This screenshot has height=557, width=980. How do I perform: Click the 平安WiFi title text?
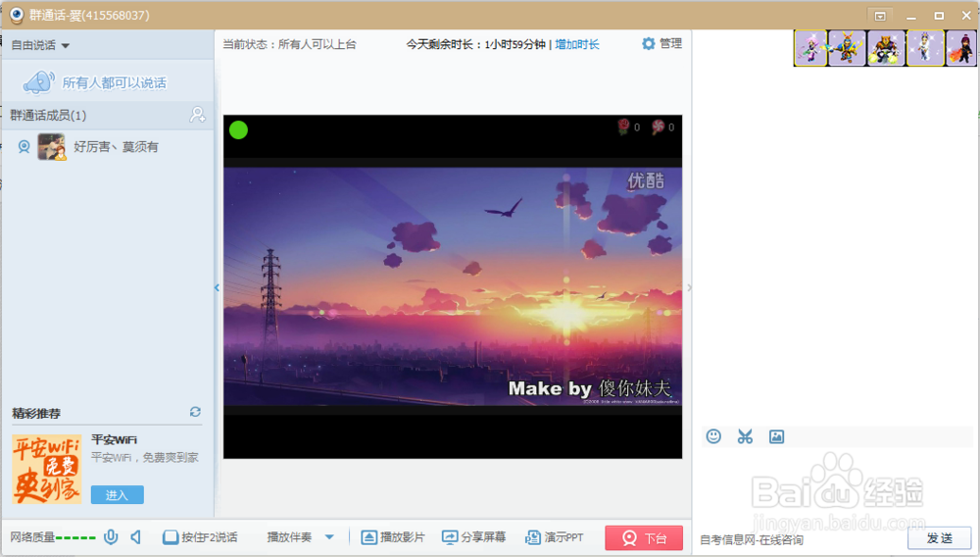coord(114,439)
